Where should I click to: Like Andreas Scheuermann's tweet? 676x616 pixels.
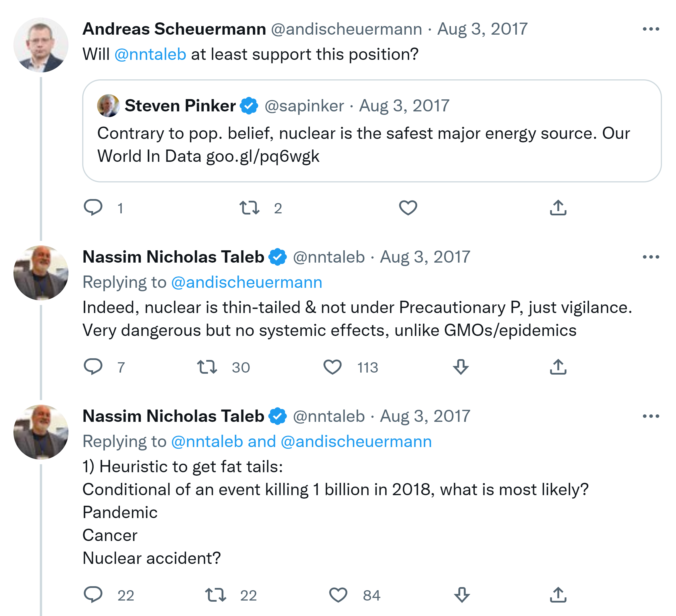click(x=408, y=208)
